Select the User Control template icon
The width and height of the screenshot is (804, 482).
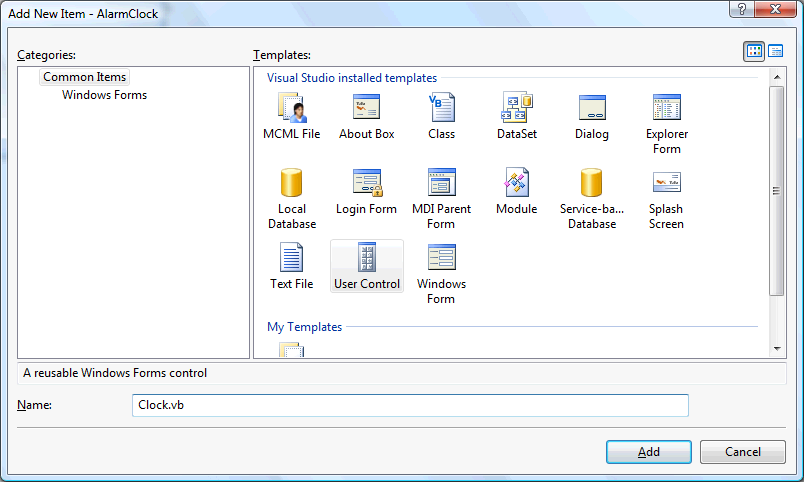coord(367,257)
